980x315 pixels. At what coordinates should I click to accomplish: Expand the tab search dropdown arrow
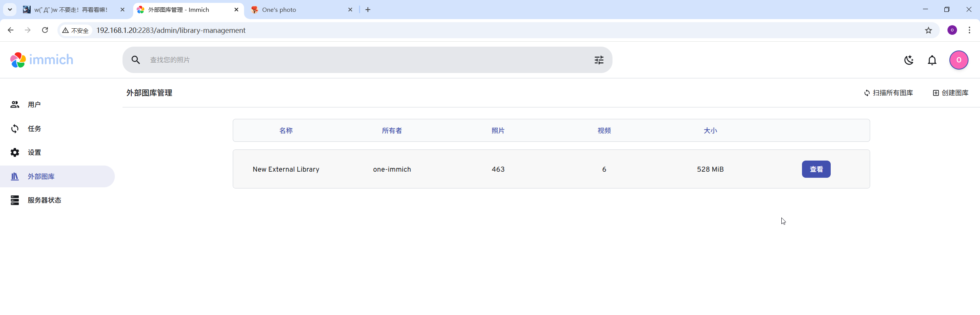click(10, 10)
